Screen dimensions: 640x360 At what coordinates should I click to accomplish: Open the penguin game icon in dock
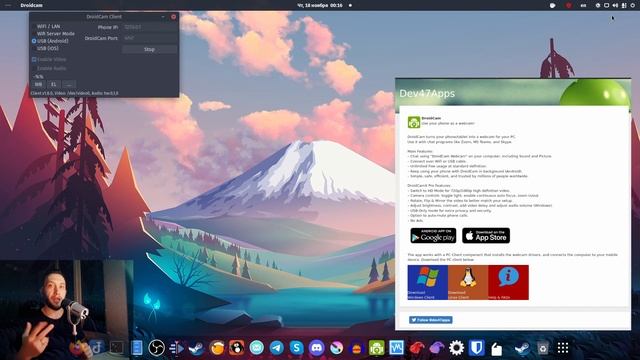(x=236, y=348)
